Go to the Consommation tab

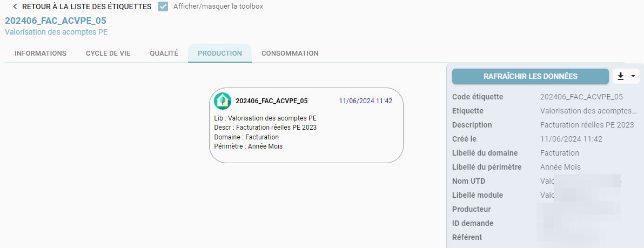(290, 53)
